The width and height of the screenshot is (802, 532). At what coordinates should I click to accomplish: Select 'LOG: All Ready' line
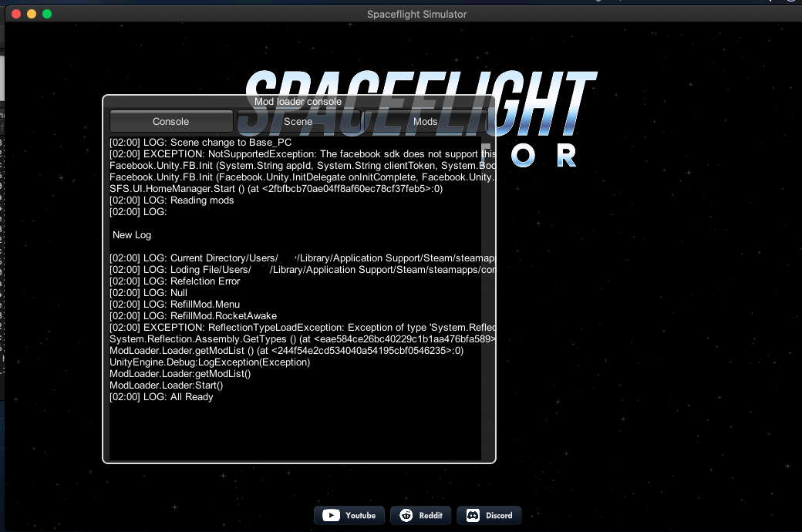coord(161,397)
